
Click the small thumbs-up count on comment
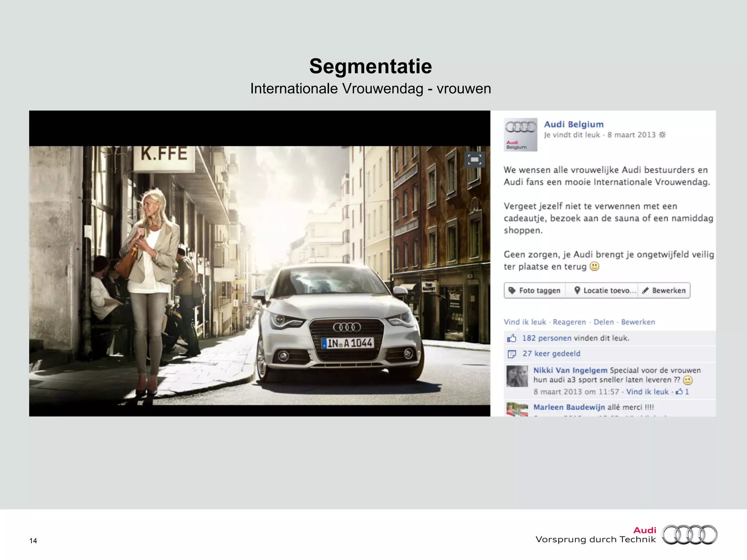point(682,392)
